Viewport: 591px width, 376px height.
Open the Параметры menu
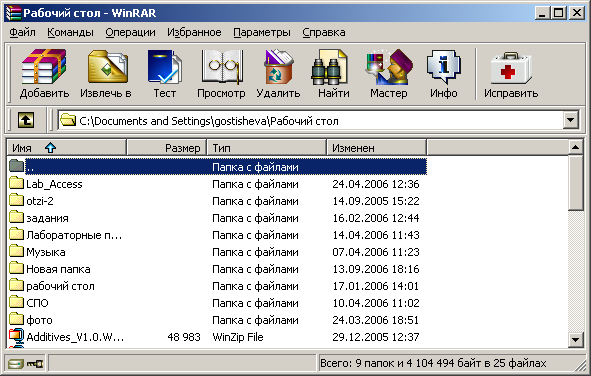[262, 32]
